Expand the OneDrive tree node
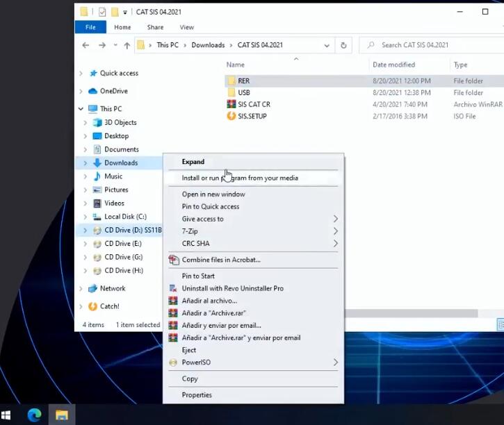This screenshot has height=425, width=504. (x=81, y=92)
